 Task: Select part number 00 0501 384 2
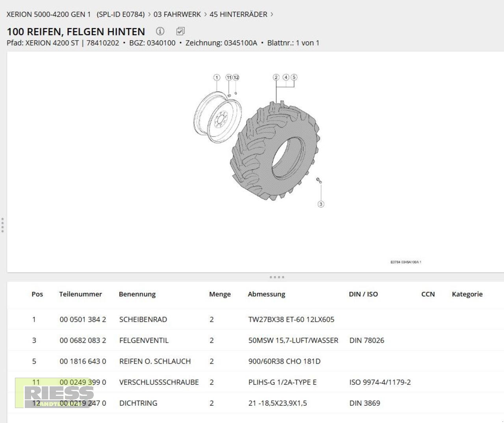83,319
